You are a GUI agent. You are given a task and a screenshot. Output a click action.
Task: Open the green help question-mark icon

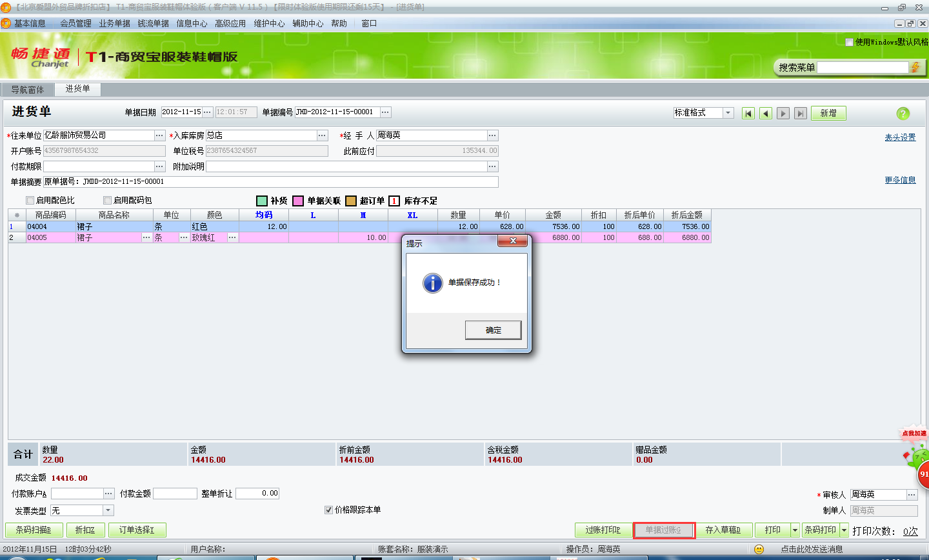[903, 114]
